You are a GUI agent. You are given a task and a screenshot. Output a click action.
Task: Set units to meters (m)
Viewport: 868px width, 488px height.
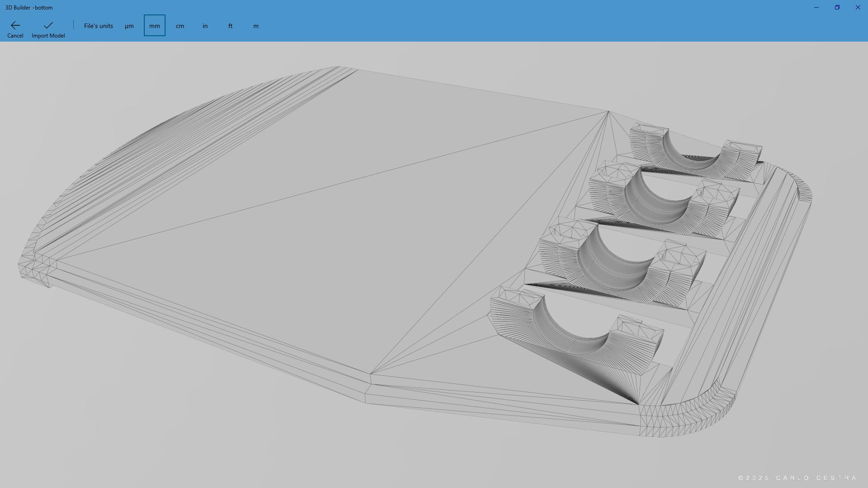(x=256, y=26)
